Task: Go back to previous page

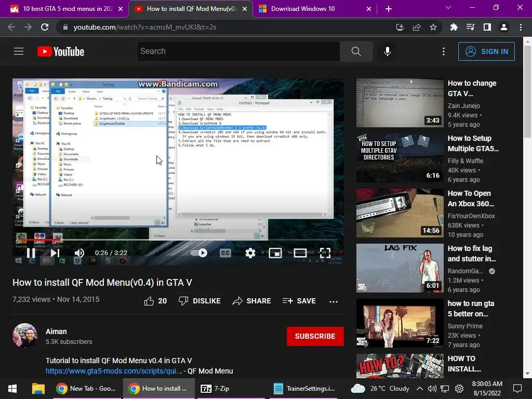Action: [x=11, y=27]
